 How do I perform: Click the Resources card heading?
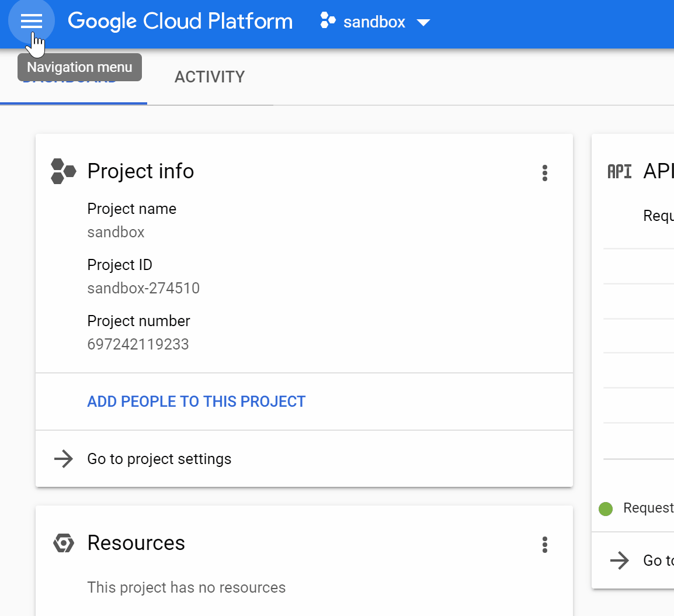pyautogui.click(x=136, y=543)
